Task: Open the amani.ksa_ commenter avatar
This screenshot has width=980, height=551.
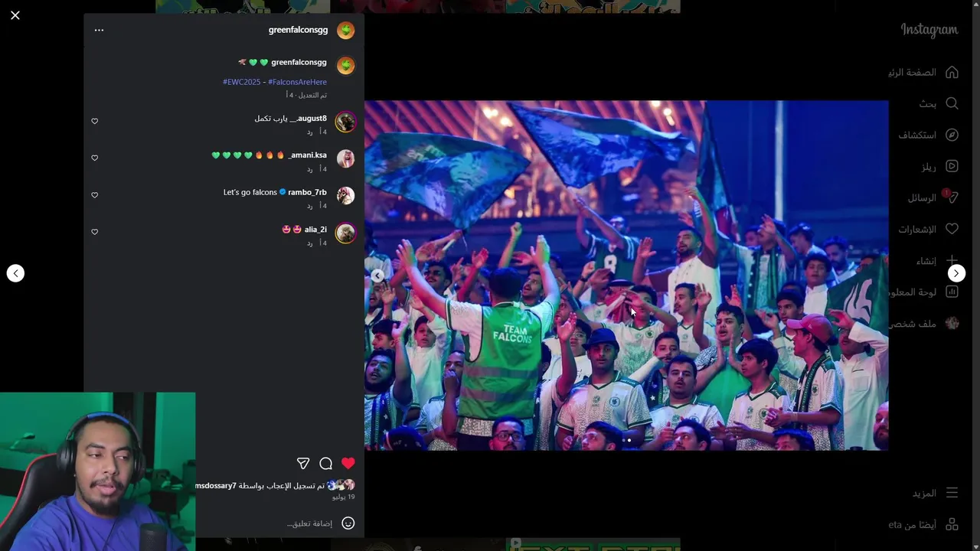Action: [346, 159]
